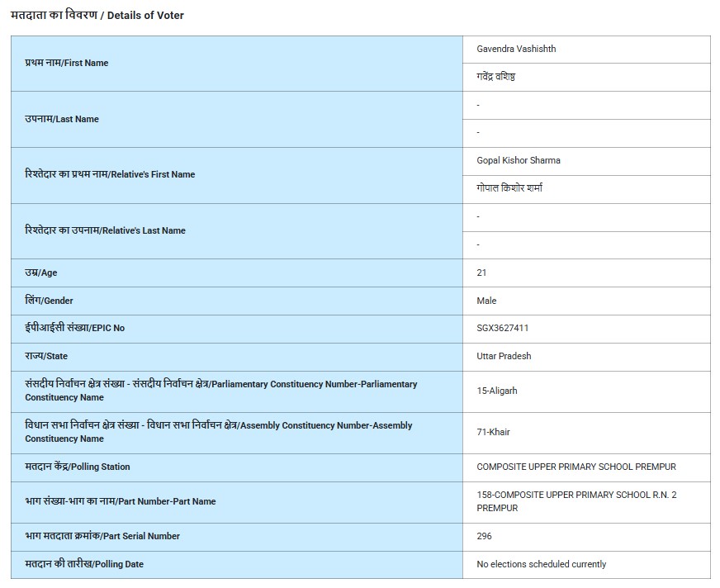Click the English first name 'Gavendra Vashishth'

coord(516,49)
